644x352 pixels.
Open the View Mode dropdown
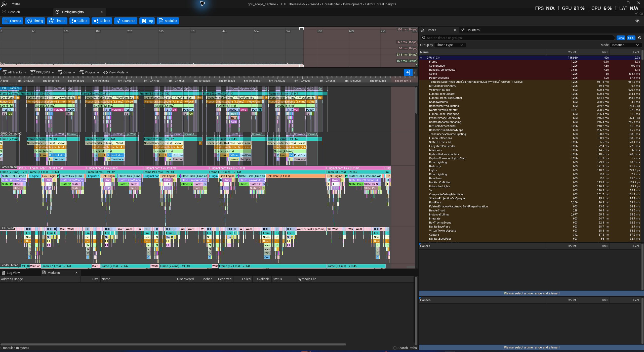point(116,72)
